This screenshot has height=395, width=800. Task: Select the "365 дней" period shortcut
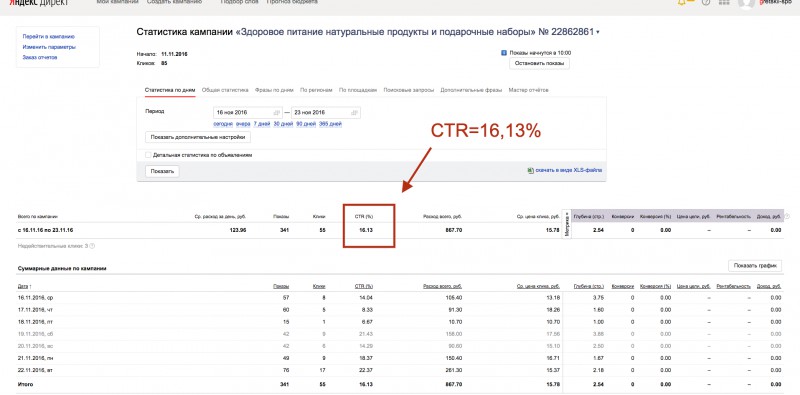tap(330, 124)
